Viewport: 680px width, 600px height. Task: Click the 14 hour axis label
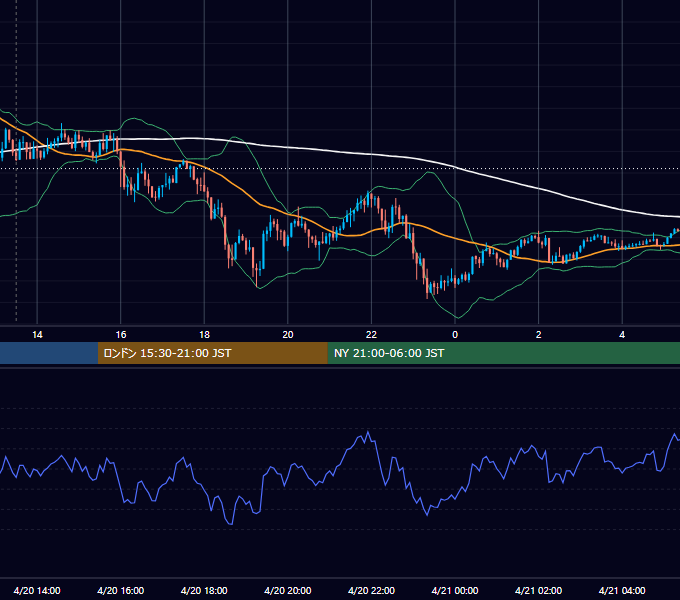pos(37,335)
